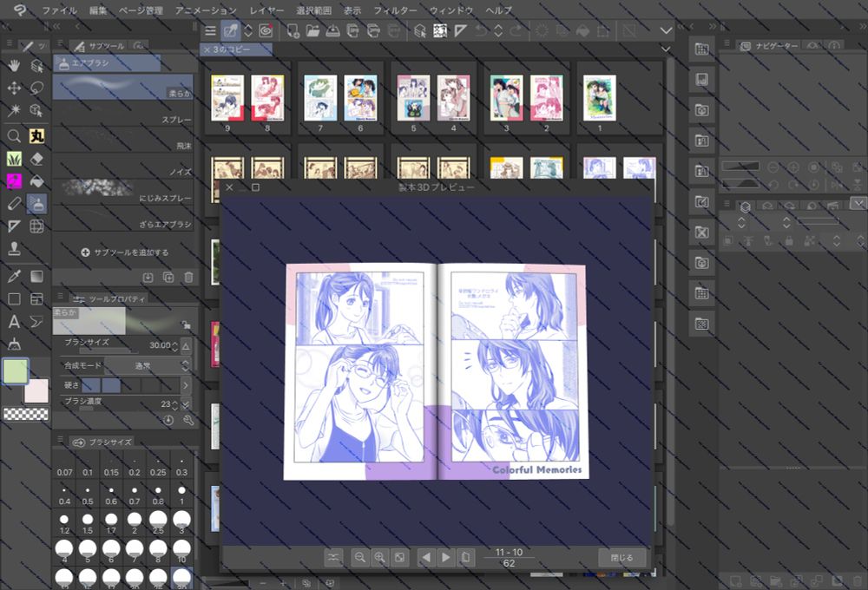Select the Balloon tool
This screenshot has width=868, height=590.
(x=36, y=322)
